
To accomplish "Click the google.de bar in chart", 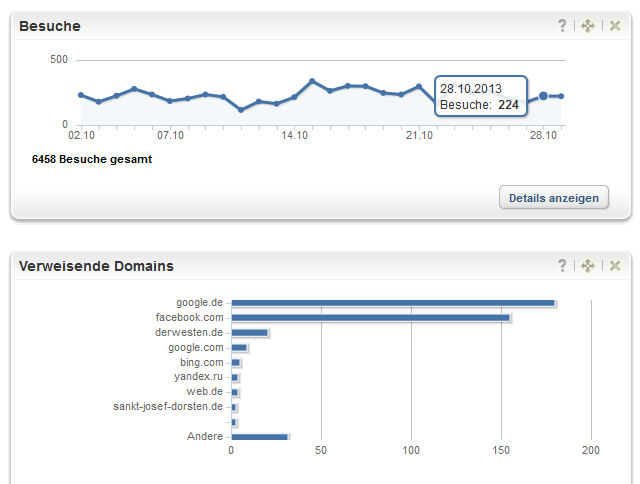I will pyautogui.click(x=393, y=303).
